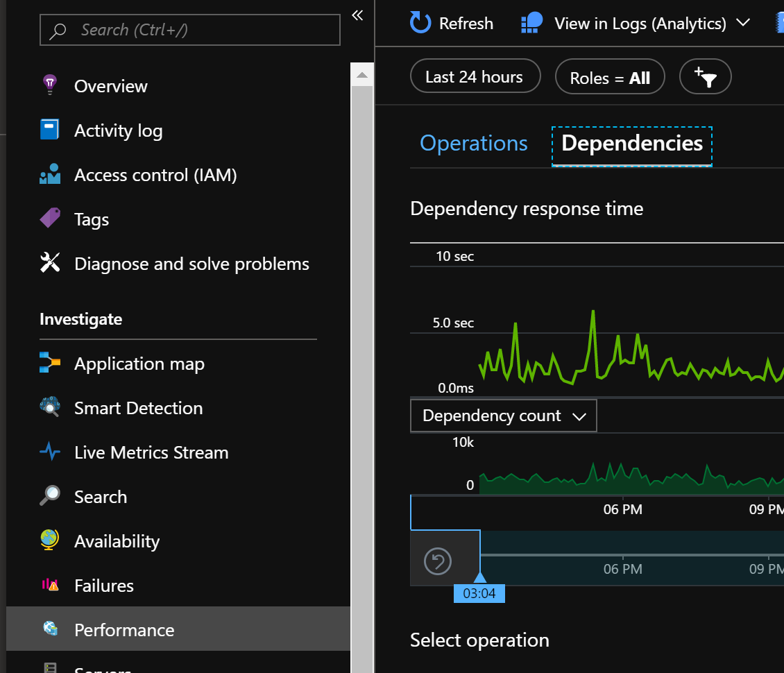Expand the View in Logs (Analytics) menu

click(x=742, y=23)
